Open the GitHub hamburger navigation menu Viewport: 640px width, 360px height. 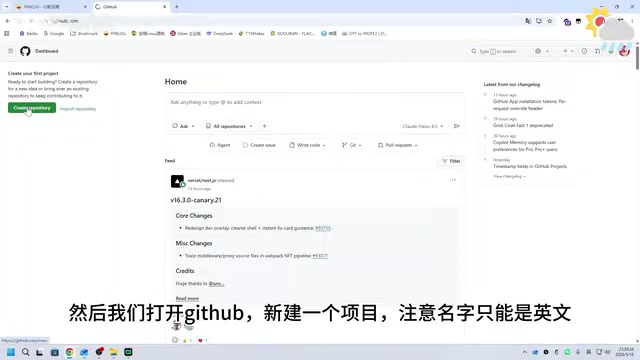pos(11,51)
